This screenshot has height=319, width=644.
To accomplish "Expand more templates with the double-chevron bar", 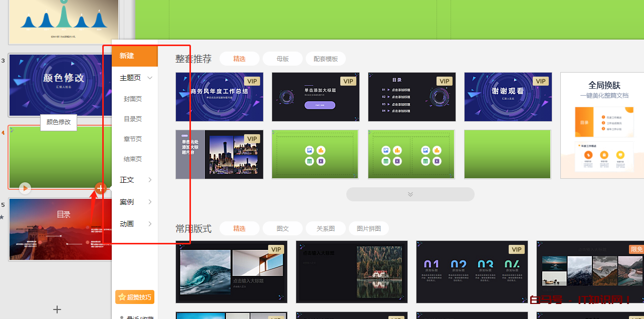I will (410, 194).
